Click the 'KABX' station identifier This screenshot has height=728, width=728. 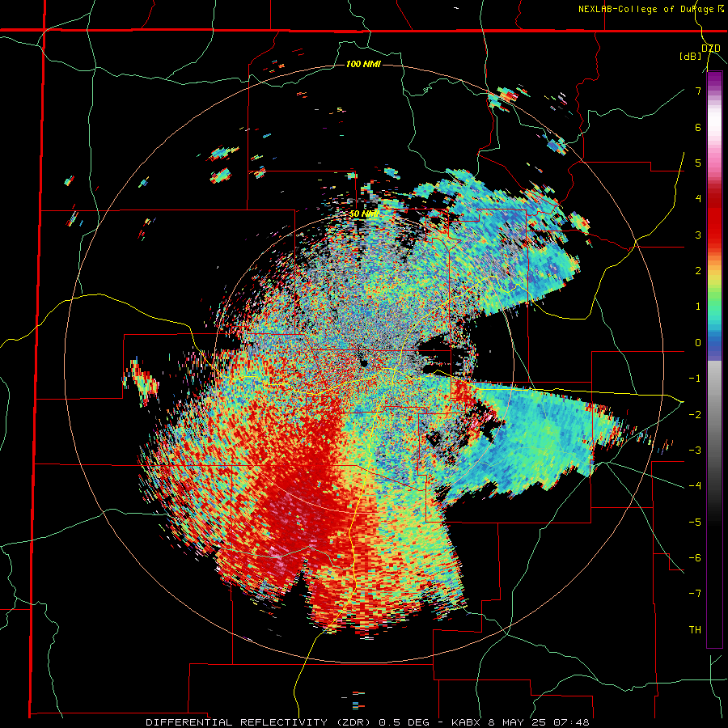click(466, 722)
